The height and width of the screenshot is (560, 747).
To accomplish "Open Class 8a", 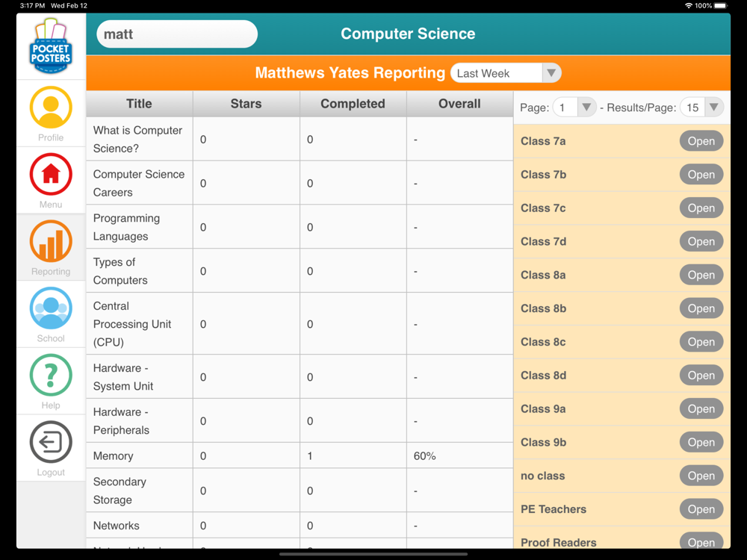I will (701, 276).
